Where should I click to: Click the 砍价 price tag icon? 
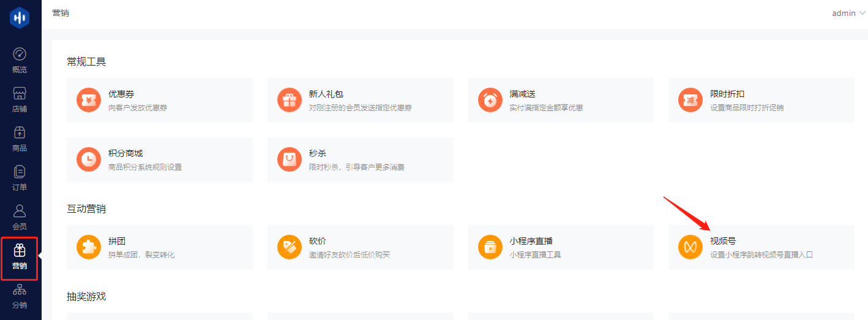coord(290,247)
